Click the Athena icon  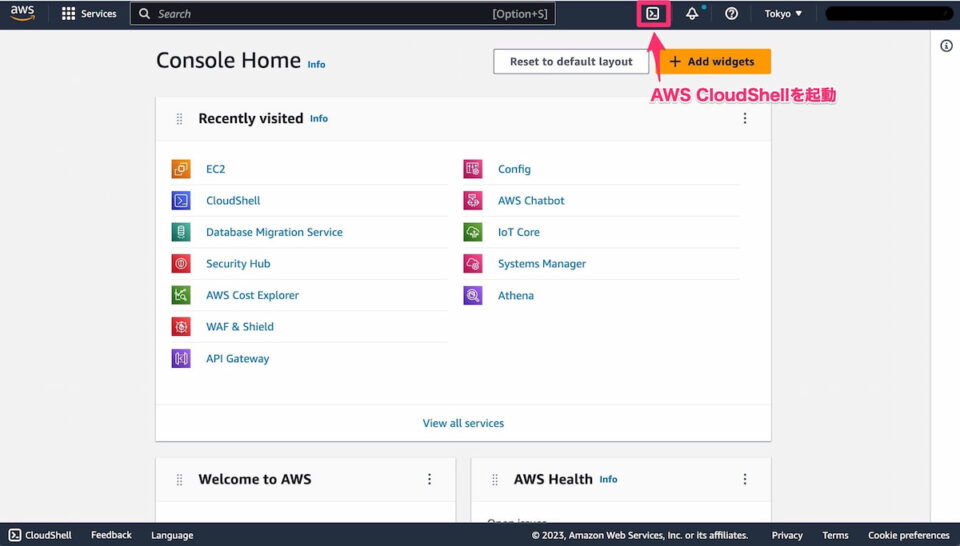coord(473,295)
